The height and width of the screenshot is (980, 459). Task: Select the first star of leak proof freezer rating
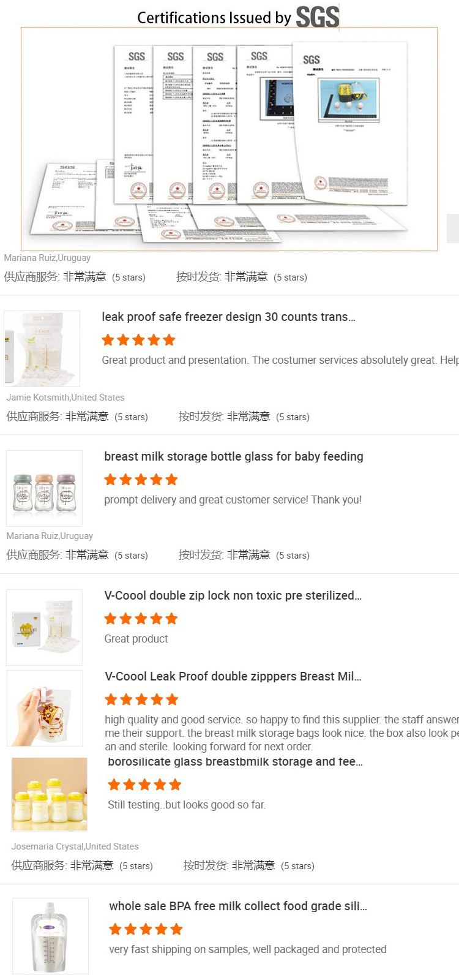pyautogui.click(x=108, y=339)
